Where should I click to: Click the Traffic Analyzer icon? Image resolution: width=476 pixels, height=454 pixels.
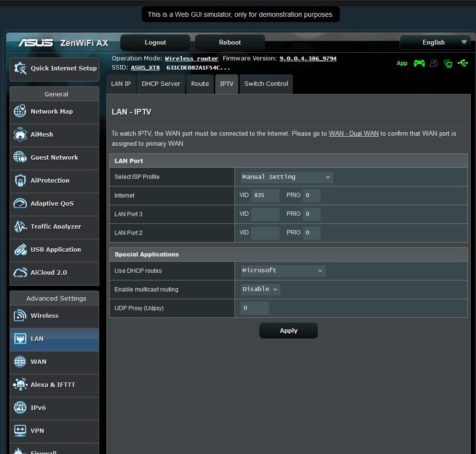point(20,226)
